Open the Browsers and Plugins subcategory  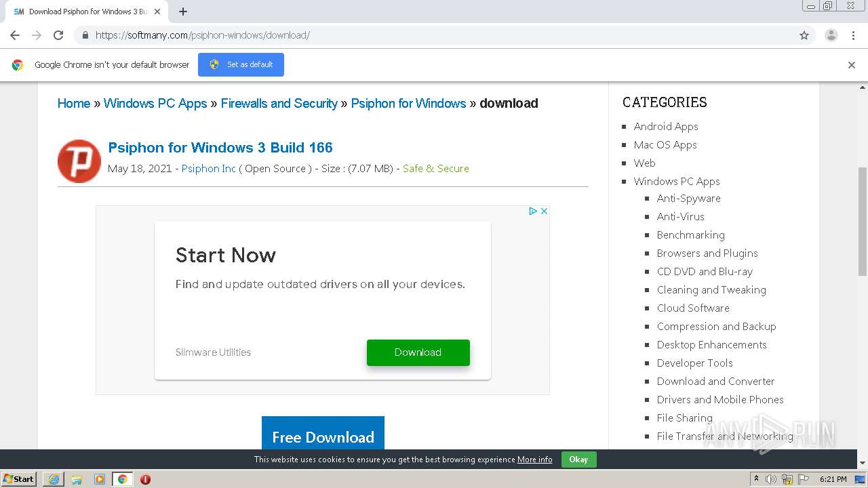707,253
